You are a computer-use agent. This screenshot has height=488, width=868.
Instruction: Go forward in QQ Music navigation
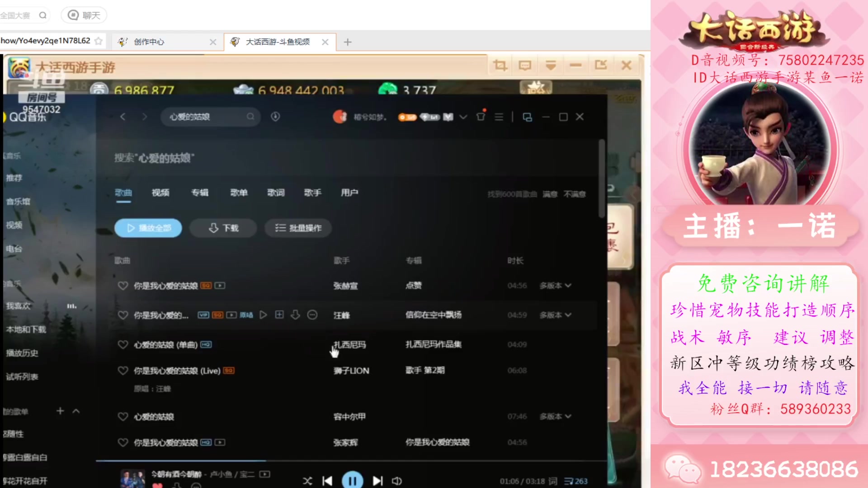pos(144,117)
